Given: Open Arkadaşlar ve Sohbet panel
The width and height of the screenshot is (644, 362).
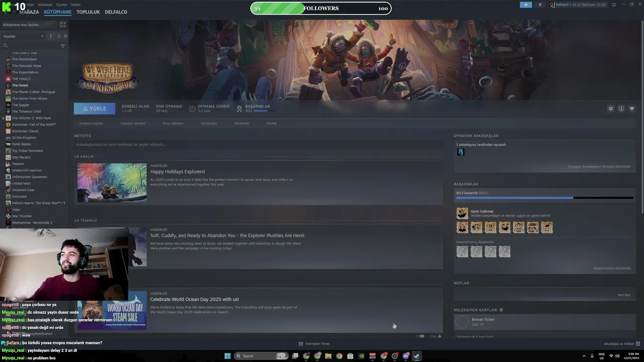Looking at the screenshot, I should pyautogui.click(x=622, y=344).
